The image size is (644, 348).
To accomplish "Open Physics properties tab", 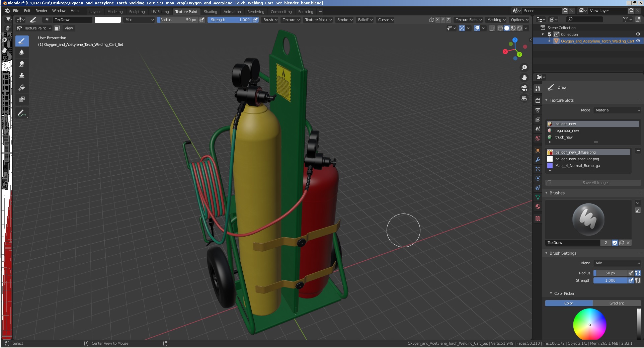I will [x=538, y=178].
